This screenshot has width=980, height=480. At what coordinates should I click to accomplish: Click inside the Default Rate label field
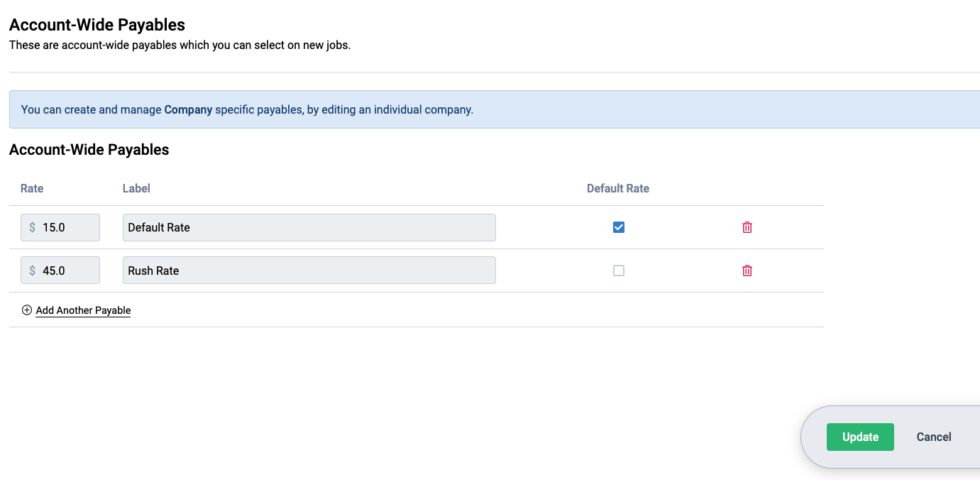(x=309, y=227)
